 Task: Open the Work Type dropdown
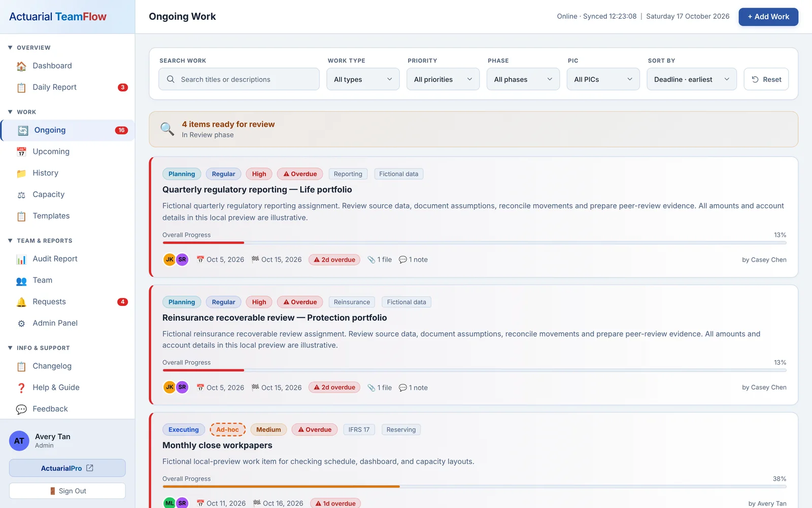pos(363,79)
